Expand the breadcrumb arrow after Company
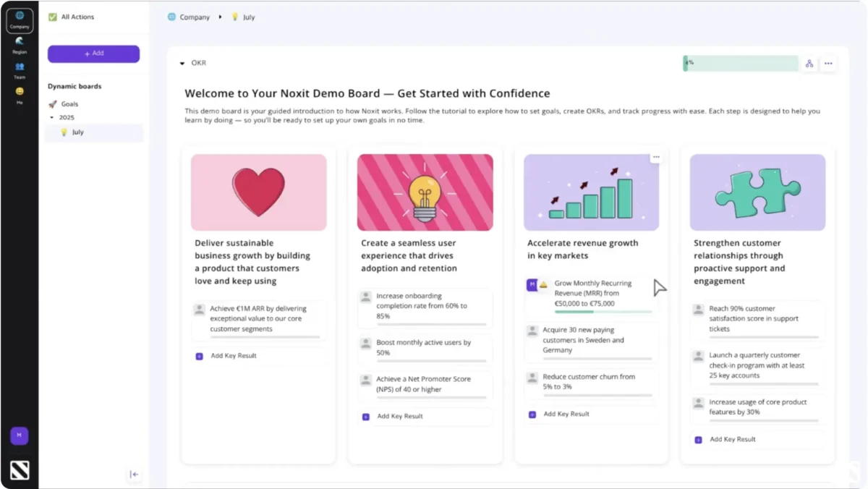Screen dimensions: 868x489 pyautogui.click(x=220, y=17)
